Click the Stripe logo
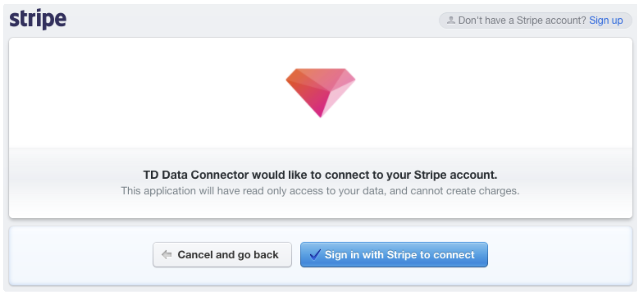Screen dimensions: 644x297 [38, 19]
